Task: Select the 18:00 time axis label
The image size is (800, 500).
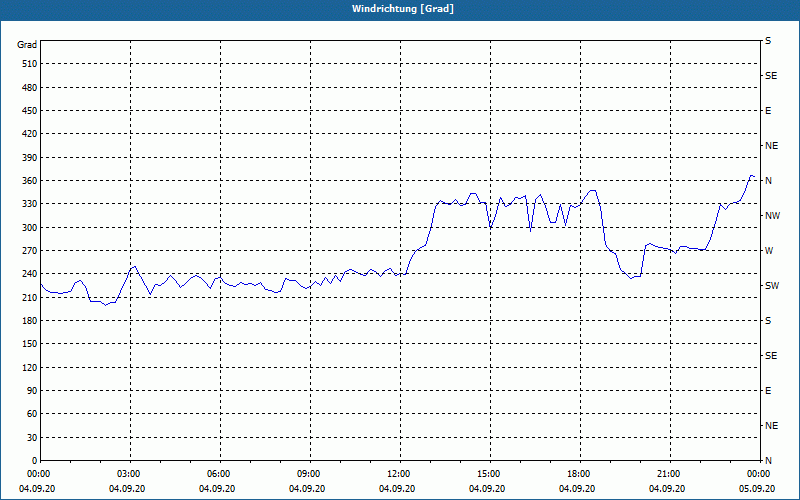Action: 580,474
